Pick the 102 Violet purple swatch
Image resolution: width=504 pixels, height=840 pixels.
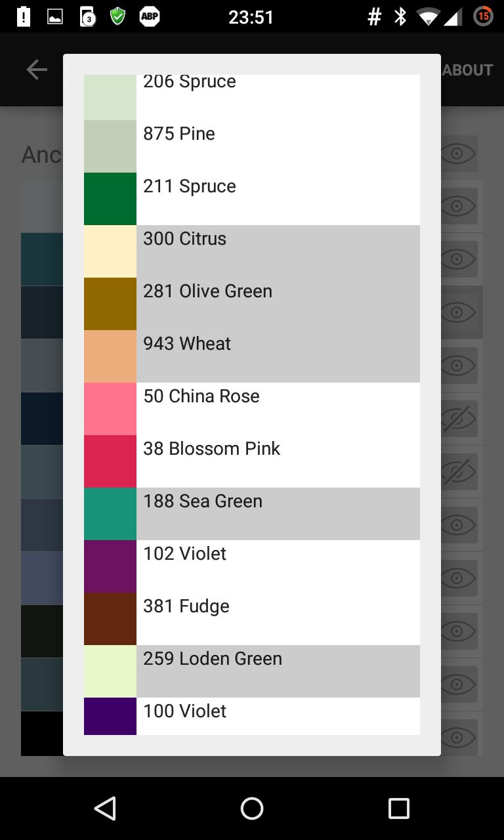110,566
